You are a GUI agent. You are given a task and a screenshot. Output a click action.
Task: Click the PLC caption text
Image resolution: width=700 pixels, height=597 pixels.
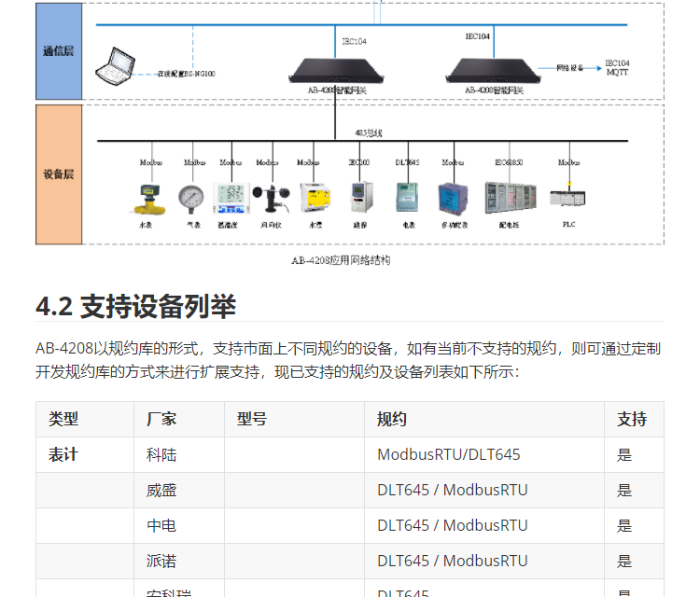click(x=568, y=225)
